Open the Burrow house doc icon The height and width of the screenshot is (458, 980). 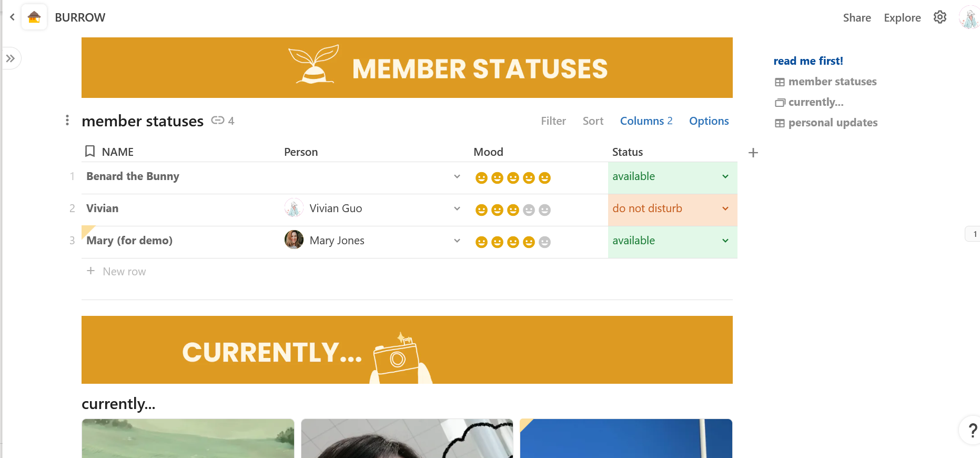pos(34,17)
